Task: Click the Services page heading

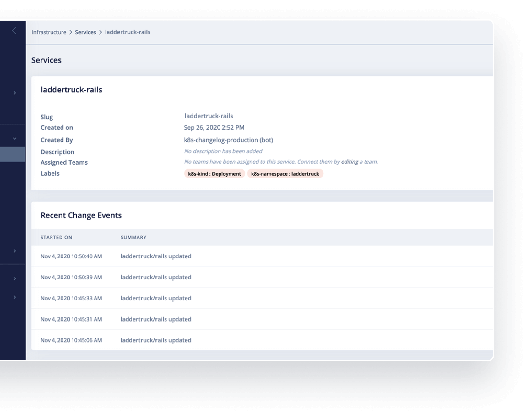Action: pos(46,60)
